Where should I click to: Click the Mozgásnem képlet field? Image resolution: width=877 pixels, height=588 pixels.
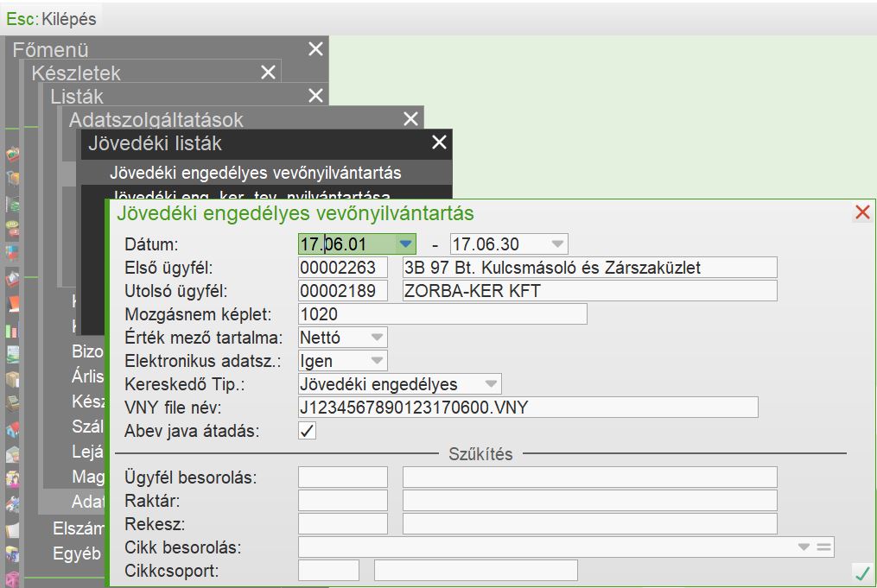point(442,314)
